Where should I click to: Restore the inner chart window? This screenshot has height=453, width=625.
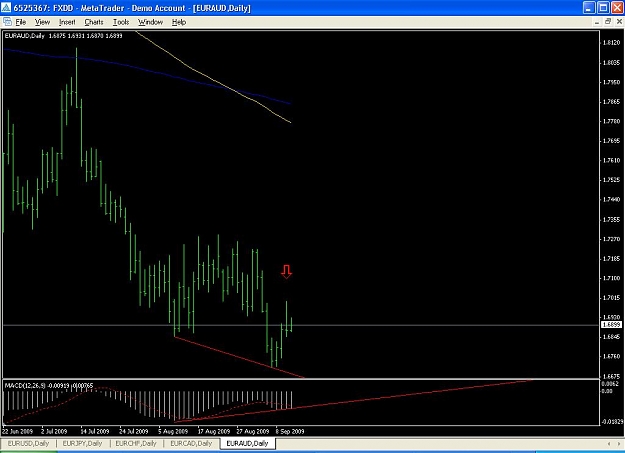608,22
